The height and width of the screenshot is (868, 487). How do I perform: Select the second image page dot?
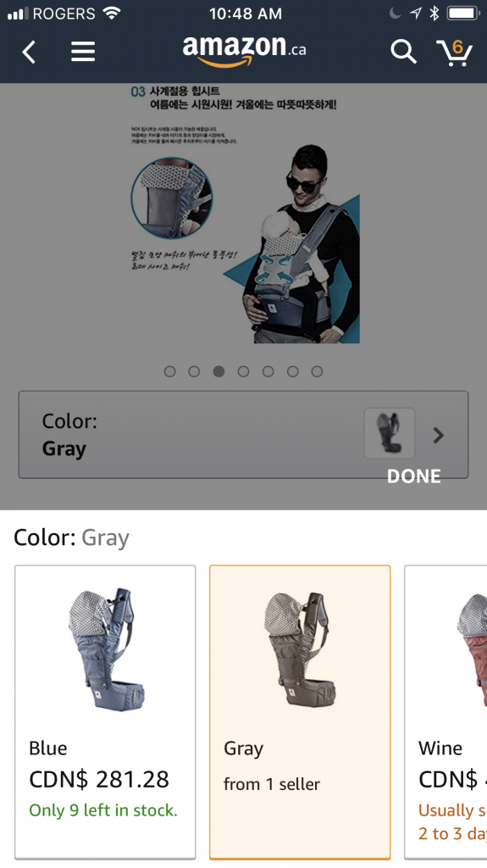click(x=194, y=371)
